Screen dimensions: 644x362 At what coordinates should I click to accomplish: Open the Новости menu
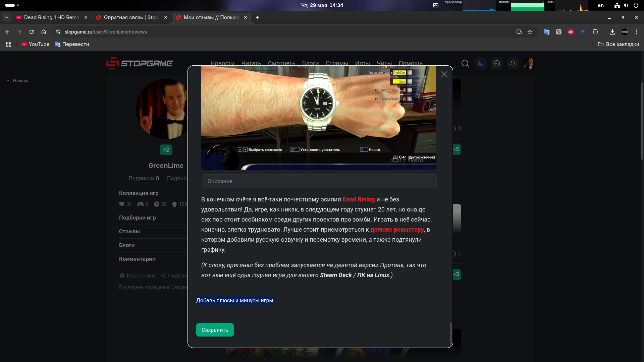(222, 63)
